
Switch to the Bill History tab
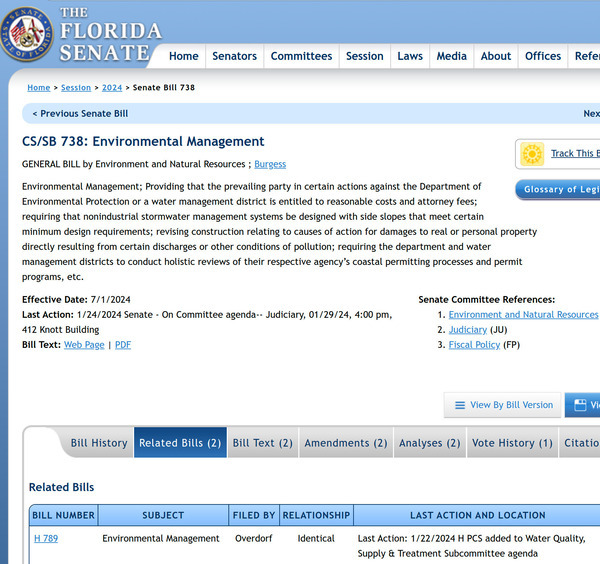(x=99, y=443)
